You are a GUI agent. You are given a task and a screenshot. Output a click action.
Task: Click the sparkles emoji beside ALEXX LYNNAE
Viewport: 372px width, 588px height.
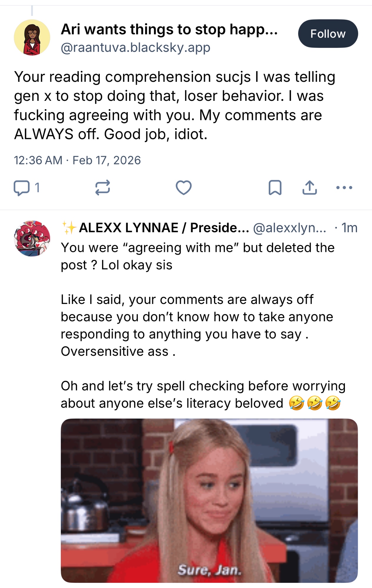pyautogui.click(x=69, y=228)
